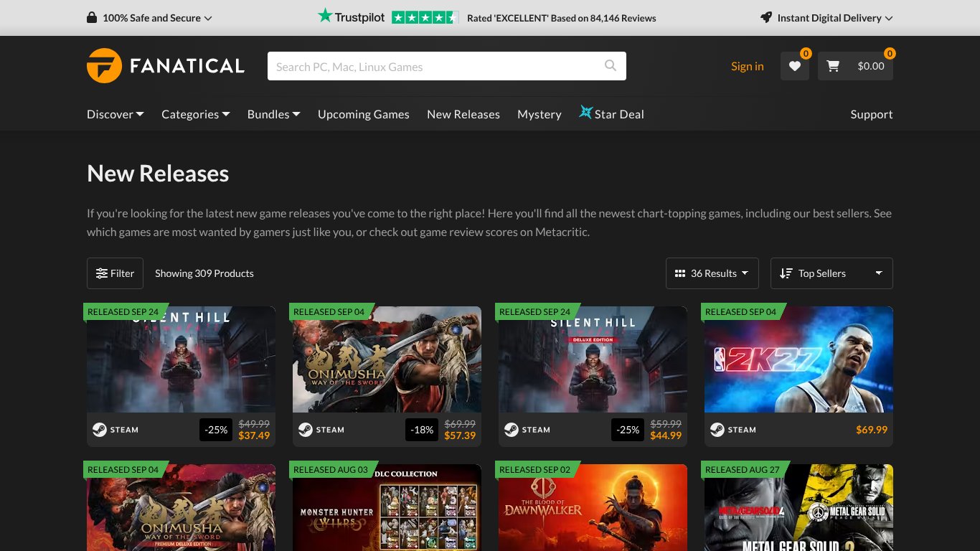Image resolution: width=980 pixels, height=551 pixels.
Task: Click Steam icon on Onimusha $57.39 card
Action: pos(306,430)
